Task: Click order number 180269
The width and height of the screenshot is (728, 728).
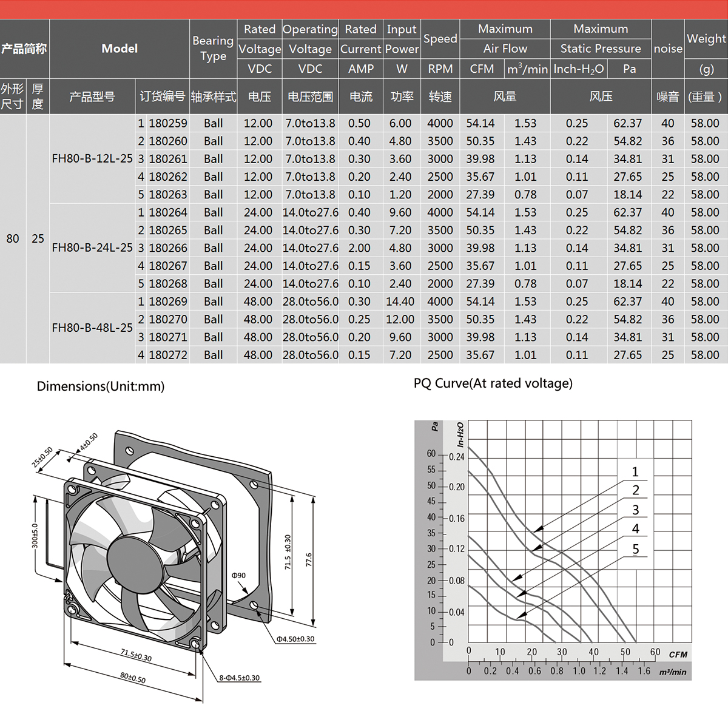Action: (x=168, y=302)
